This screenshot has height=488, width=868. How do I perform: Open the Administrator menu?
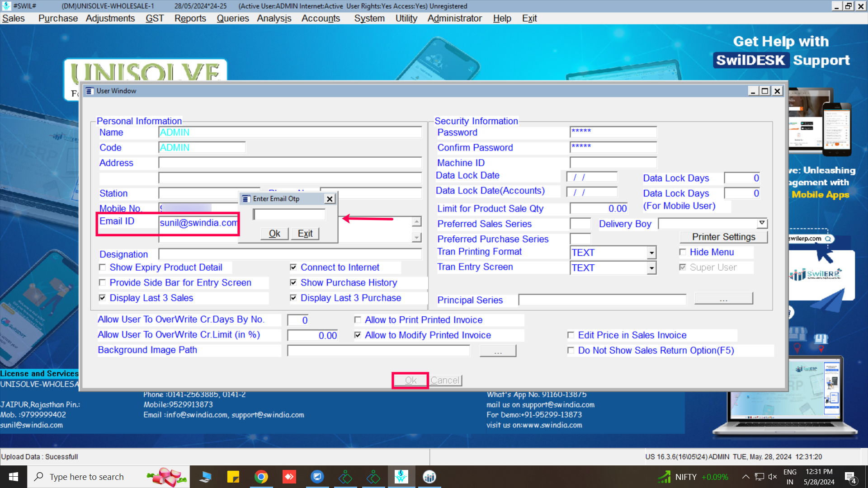coord(455,19)
